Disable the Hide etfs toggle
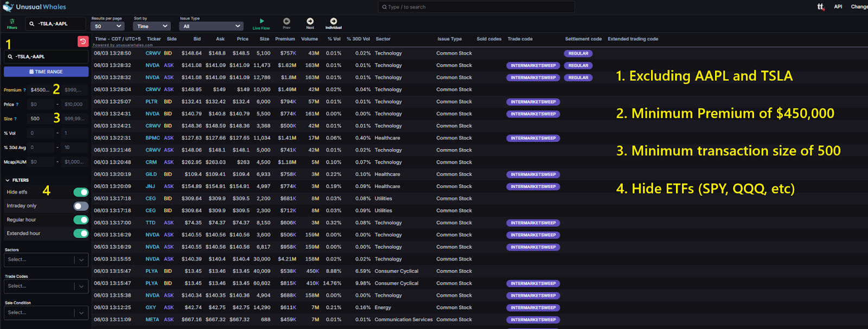The width and height of the screenshot is (868, 329). coord(81,192)
